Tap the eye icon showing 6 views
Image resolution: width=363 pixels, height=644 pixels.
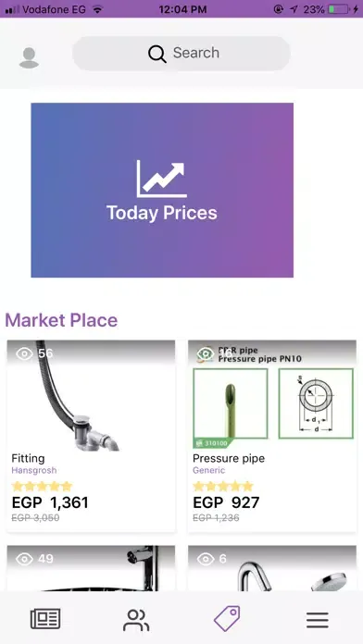pyautogui.click(x=206, y=559)
